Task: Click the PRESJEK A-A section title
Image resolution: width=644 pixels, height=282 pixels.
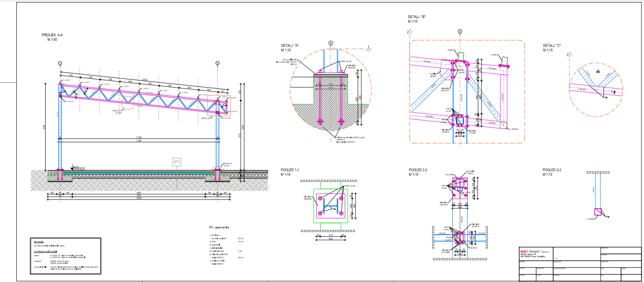Action: 52,36
